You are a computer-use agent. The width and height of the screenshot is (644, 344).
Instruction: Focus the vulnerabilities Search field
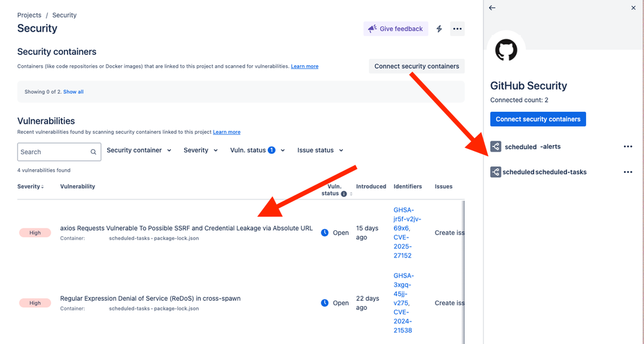click(x=59, y=152)
